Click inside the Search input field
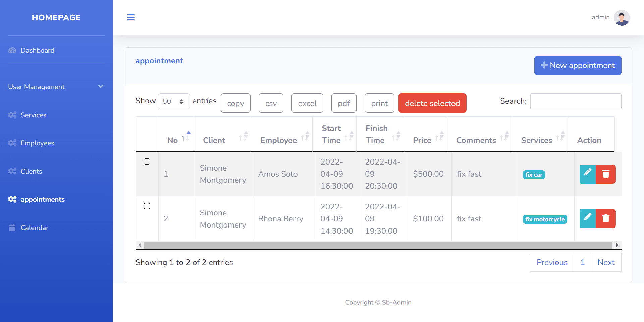644x322 pixels. pyautogui.click(x=576, y=101)
